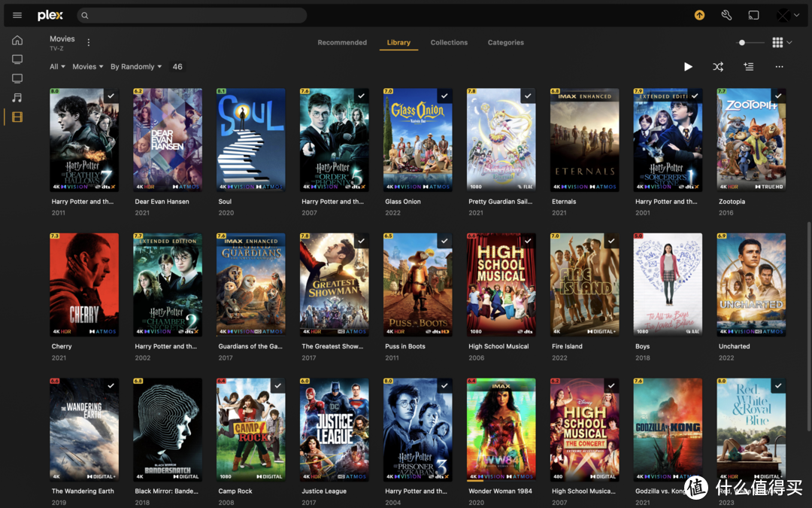Screen dimensions: 812x508
Task: Open the second TV library sidebar icon
Action: pos(17,78)
